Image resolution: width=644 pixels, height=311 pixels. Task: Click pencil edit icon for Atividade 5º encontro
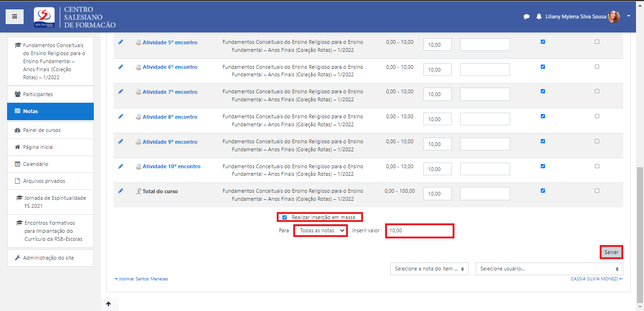[121, 42]
